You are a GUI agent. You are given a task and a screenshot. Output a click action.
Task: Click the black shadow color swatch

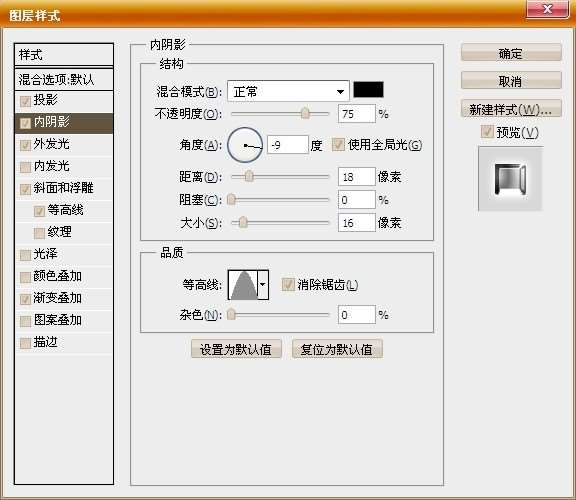pos(368,90)
